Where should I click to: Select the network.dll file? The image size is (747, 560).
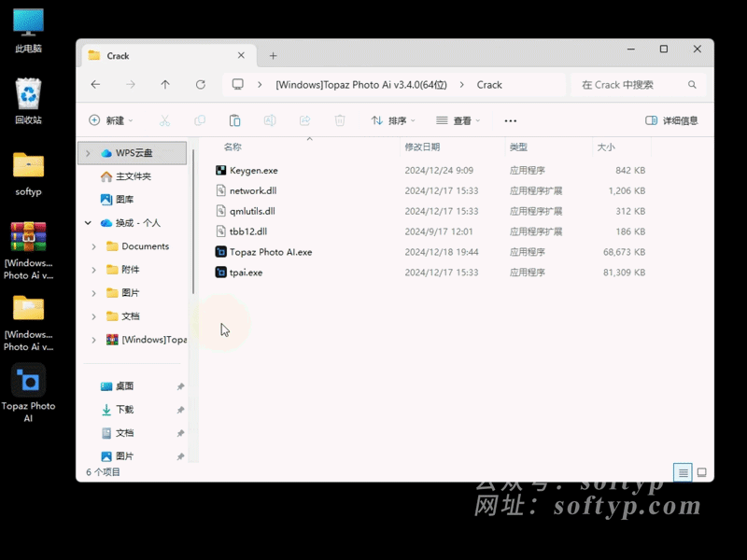253,190
